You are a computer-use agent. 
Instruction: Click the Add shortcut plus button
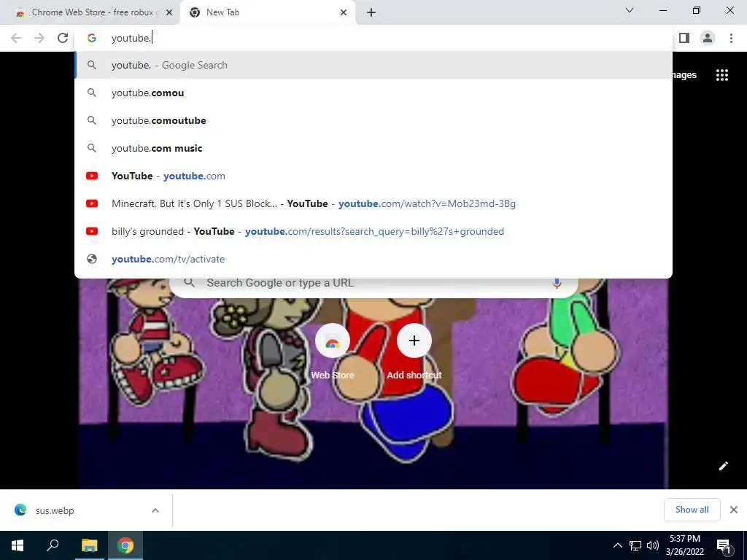click(414, 341)
